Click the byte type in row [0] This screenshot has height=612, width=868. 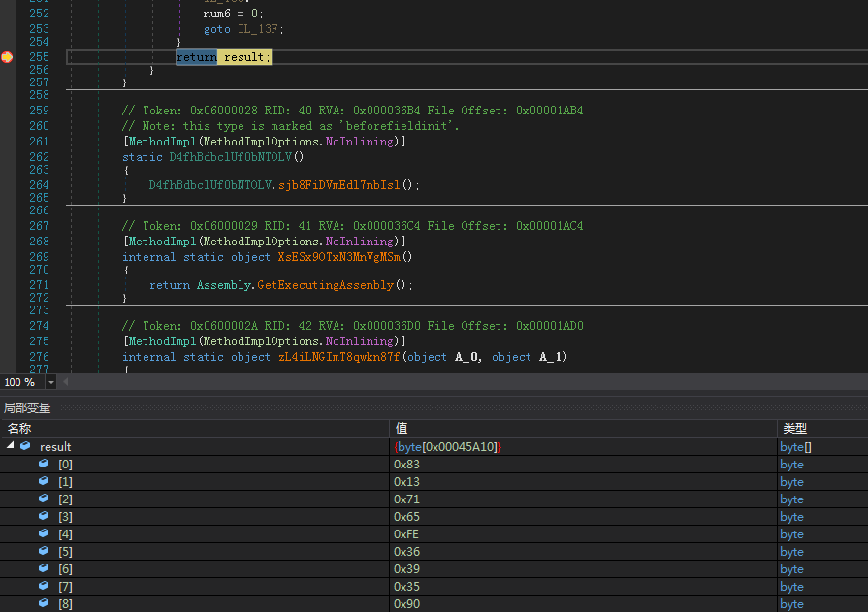791,465
